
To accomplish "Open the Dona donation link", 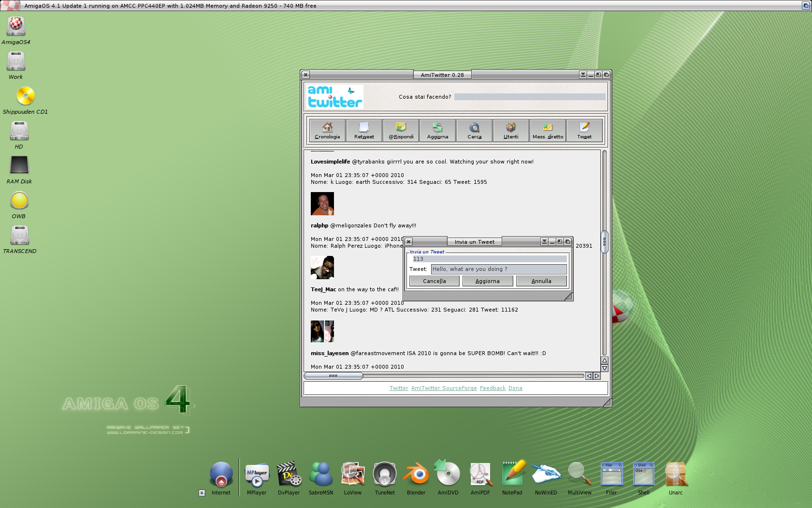I will [515, 388].
